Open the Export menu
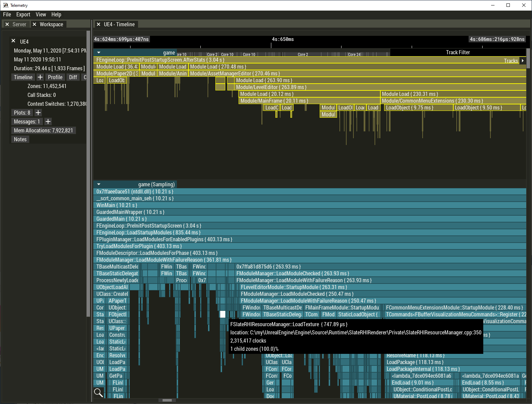 [23, 15]
